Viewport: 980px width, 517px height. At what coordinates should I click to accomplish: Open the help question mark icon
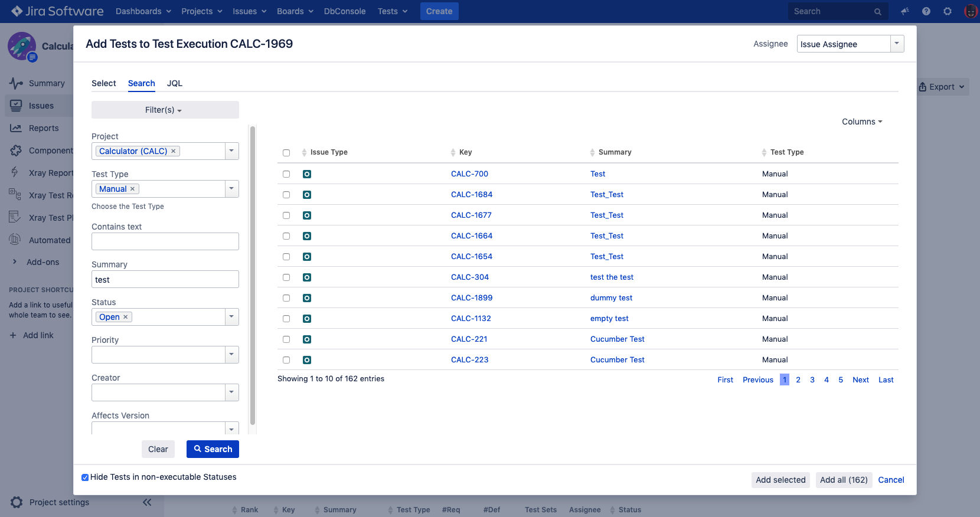tap(926, 11)
